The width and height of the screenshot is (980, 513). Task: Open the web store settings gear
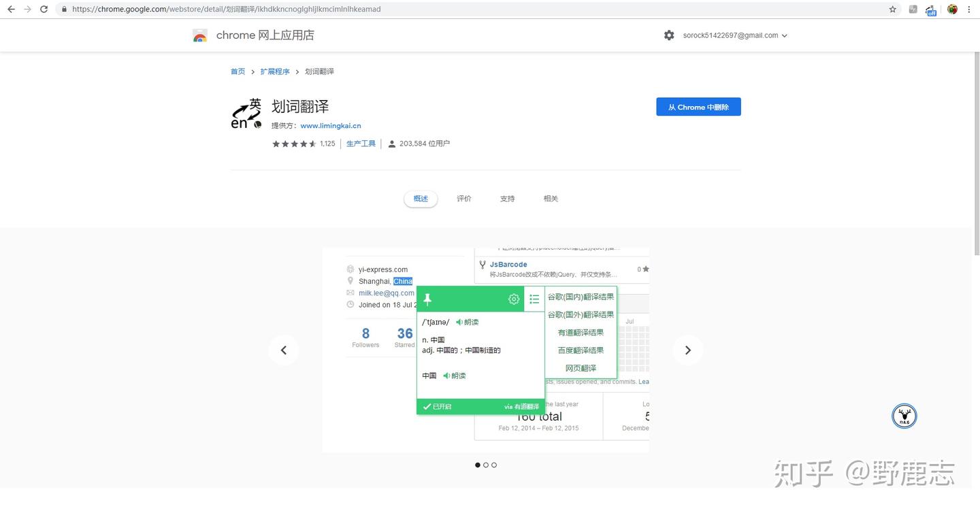(669, 35)
